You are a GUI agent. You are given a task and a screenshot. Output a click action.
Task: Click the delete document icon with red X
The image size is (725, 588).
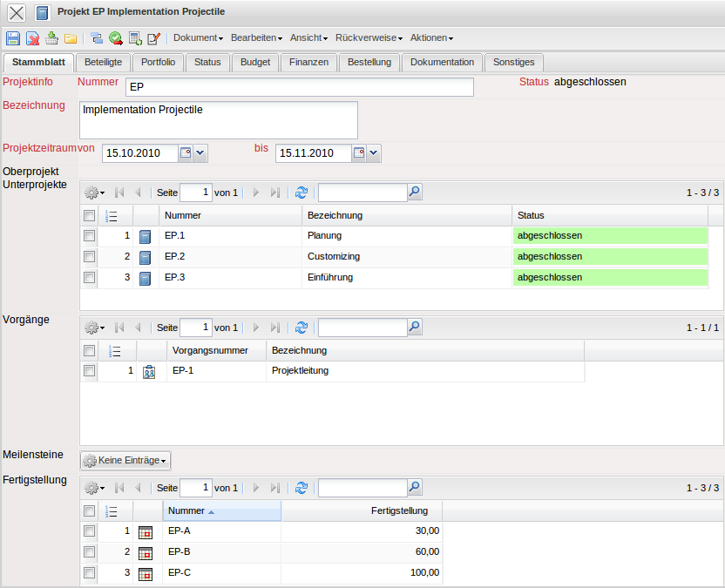point(32,38)
